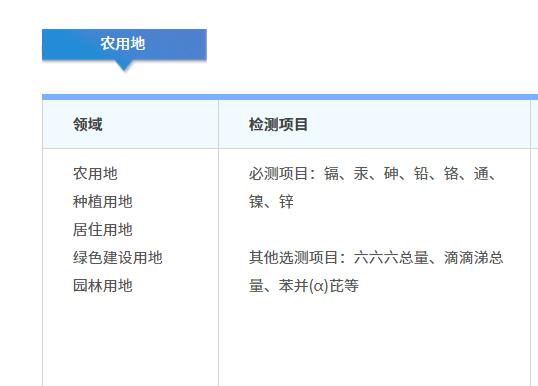Click the 必测项目 text line
The image size is (538, 386).
pos(372,174)
